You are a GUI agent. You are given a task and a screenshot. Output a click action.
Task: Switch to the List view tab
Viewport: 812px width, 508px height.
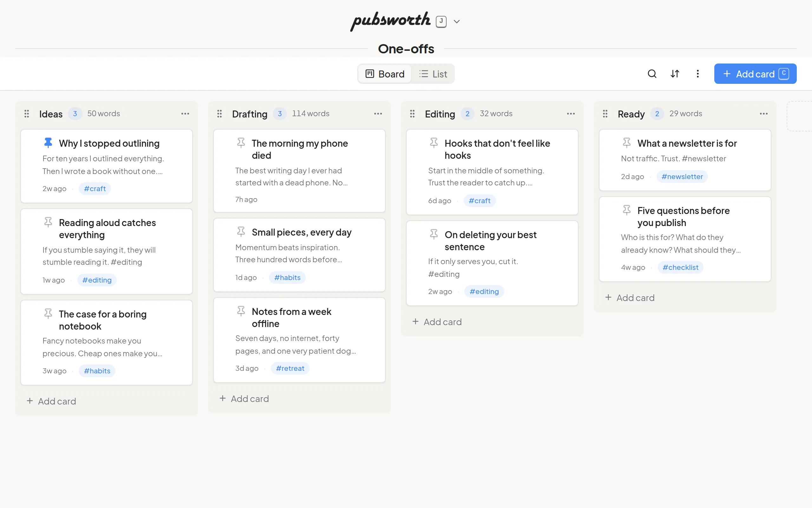(433, 74)
